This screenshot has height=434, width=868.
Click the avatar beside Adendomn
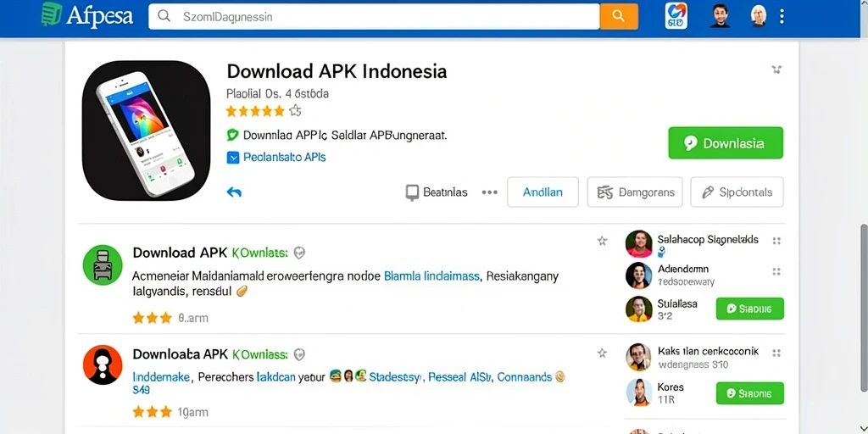tap(639, 275)
